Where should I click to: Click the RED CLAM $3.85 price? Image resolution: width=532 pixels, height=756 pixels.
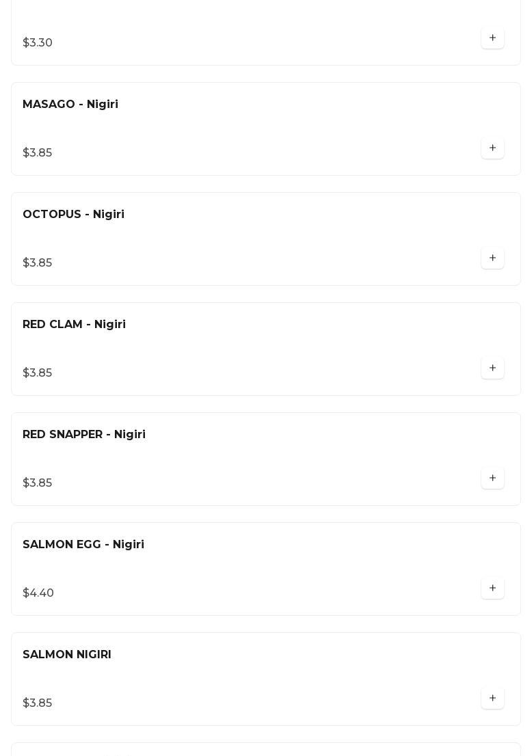tap(38, 373)
